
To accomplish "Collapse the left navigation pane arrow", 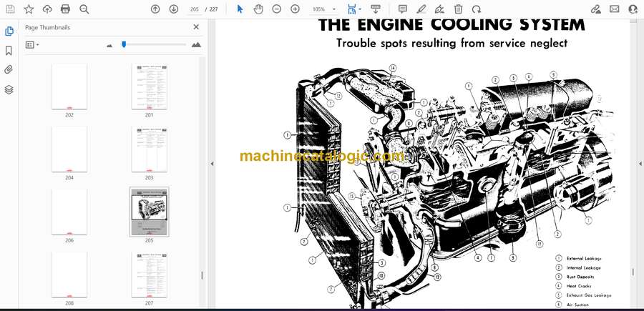I will [x=212, y=164].
